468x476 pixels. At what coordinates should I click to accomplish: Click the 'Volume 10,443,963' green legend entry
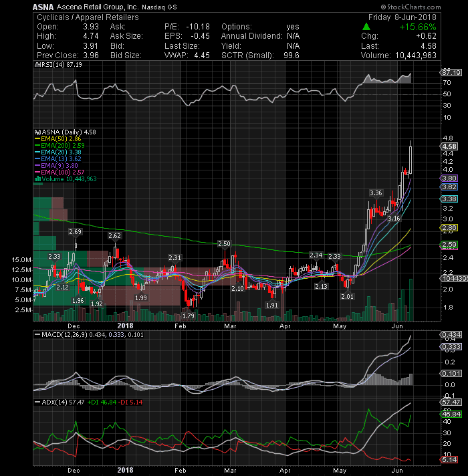[x=69, y=179]
